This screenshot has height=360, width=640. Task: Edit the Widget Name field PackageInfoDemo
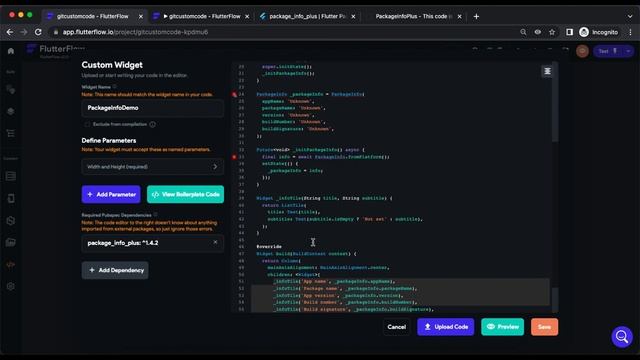point(152,108)
